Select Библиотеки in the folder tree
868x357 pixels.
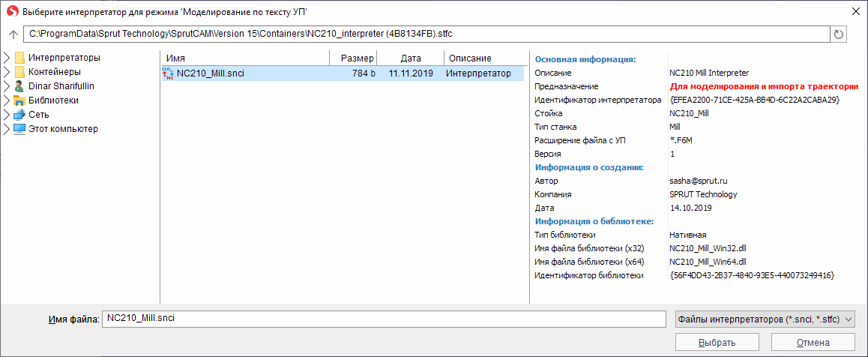pyautogui.click(x=53, y=100)
